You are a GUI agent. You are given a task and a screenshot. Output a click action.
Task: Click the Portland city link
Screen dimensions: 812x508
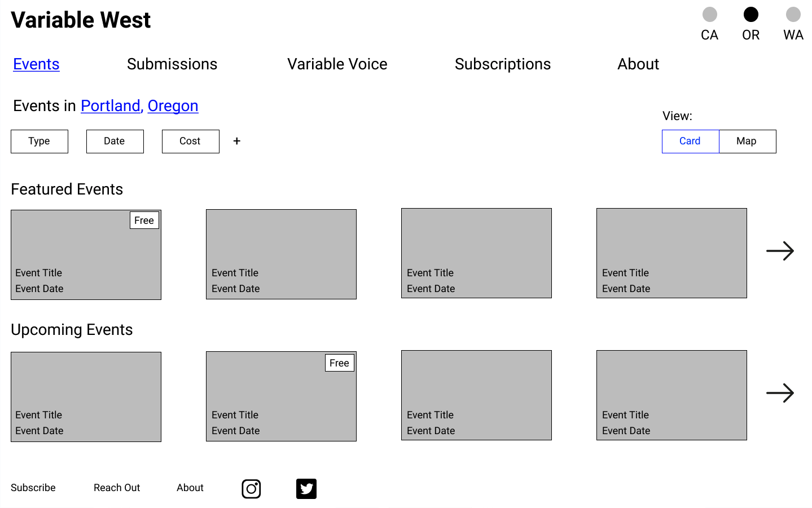point(112,106)
